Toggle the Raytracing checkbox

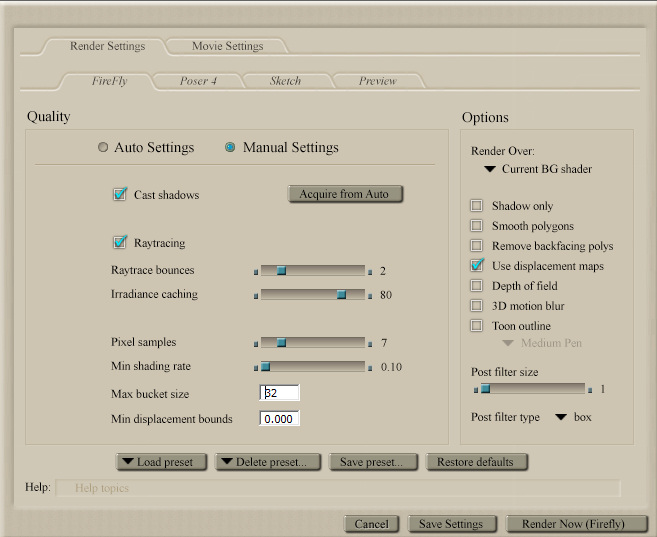[x=120, y=243]
